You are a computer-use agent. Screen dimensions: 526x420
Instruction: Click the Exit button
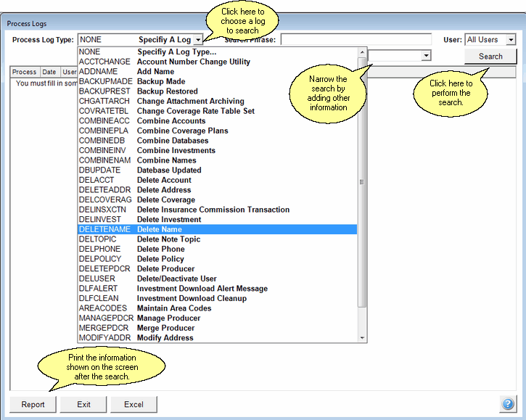[x=83, y=405]
